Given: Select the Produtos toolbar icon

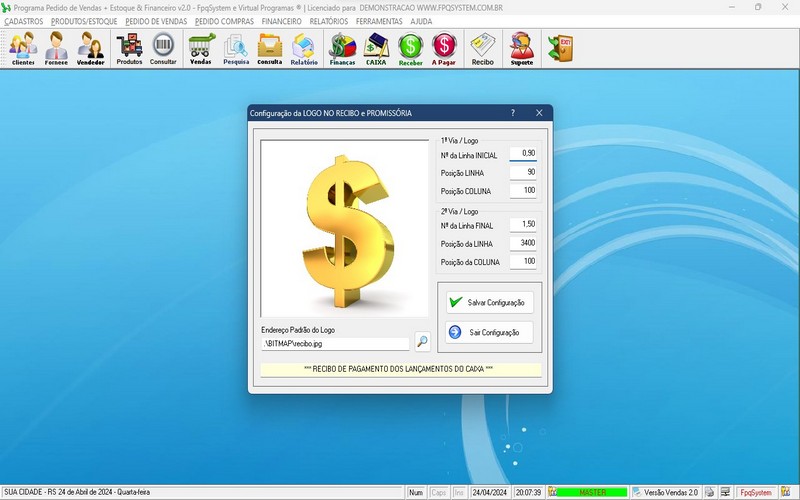Looking at the screenshot, I should coord(129,48).
